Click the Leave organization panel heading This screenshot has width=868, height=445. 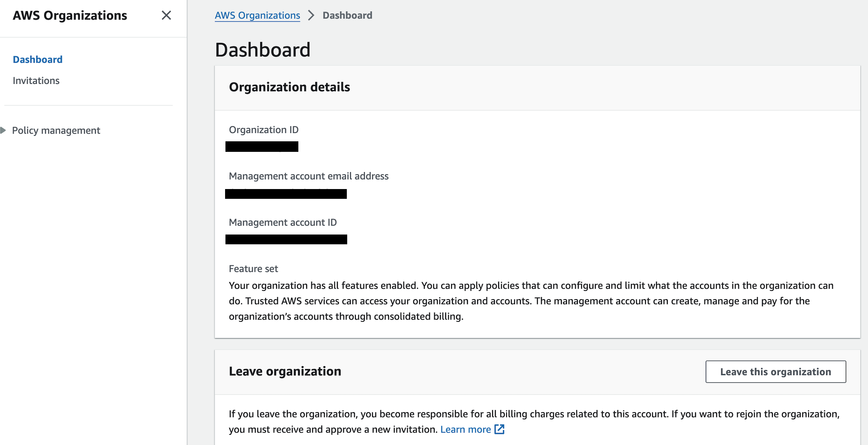(285, 371)
